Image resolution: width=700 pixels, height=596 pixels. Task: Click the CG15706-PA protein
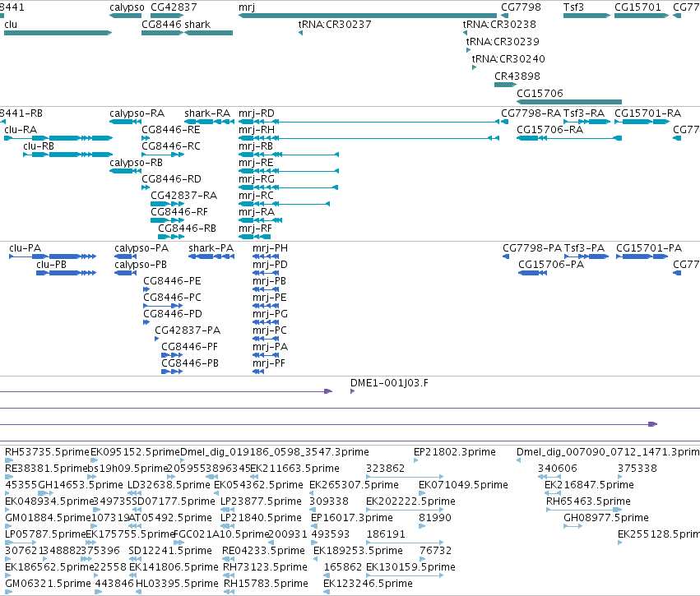pos(532,273)
